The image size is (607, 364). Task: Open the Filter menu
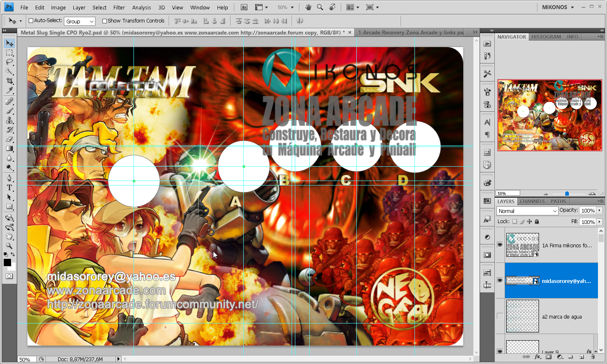[x=119, y=7]
